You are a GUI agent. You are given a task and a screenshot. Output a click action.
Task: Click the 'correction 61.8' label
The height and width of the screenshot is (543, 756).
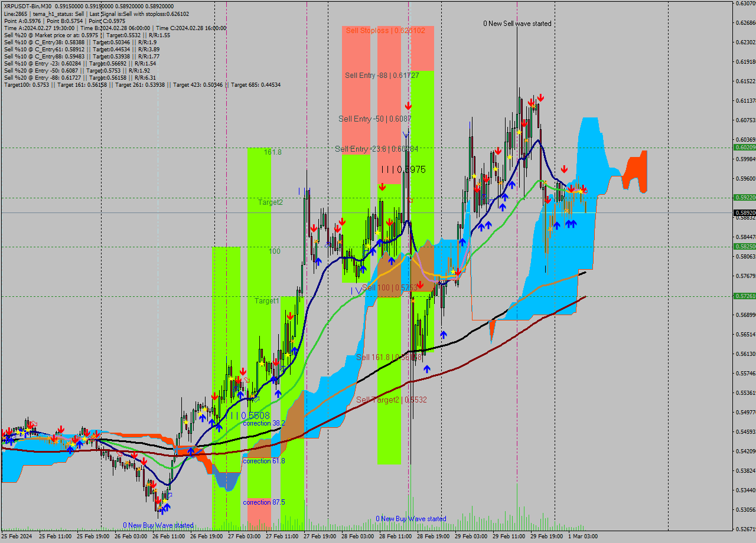[x=264, y=461]
